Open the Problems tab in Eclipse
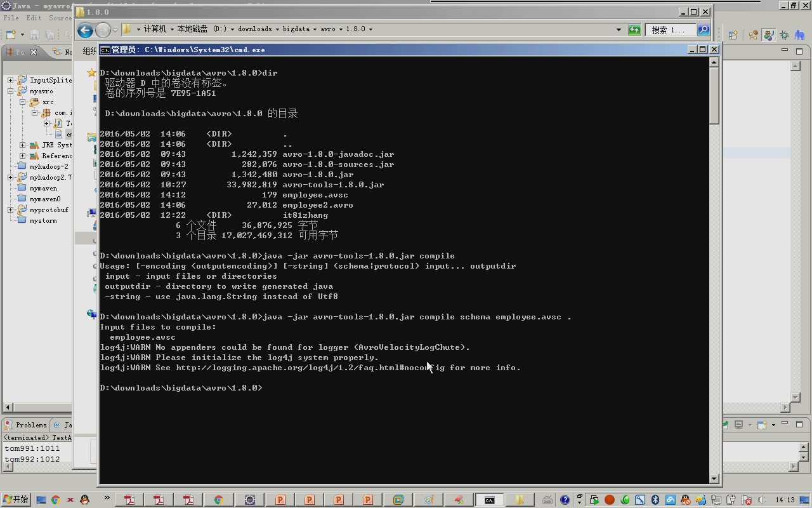Viewport: 812px width, 508px height. click(x=25, y=425)
